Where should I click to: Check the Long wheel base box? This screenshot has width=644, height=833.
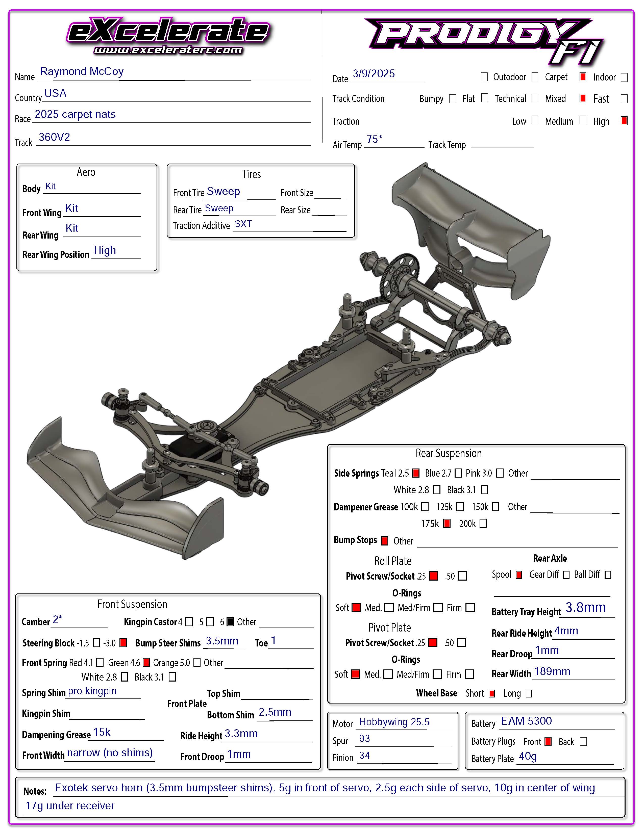point(529,693)
